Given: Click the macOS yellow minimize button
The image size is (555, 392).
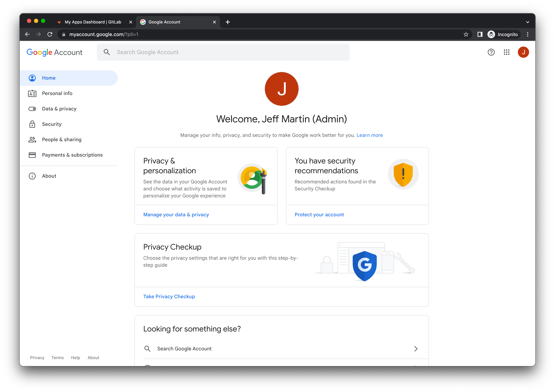Looking at the screenshot, I should (36, 21).
